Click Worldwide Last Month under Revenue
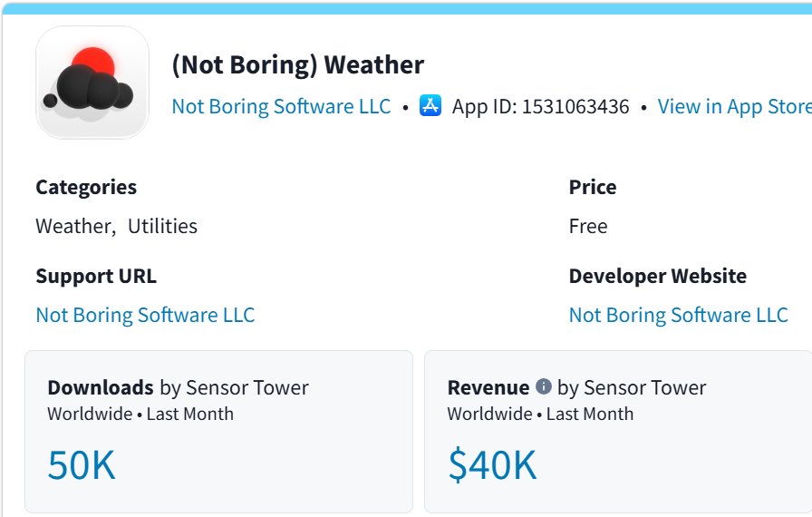The width and height of the screenshot is (812, 517). click(541, 414)
